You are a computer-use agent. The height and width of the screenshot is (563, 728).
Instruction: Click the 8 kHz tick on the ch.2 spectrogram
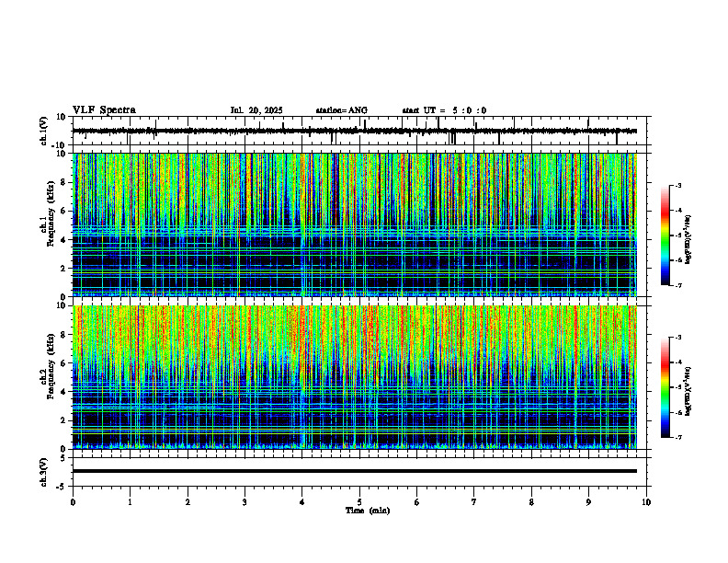click(64, 335)
